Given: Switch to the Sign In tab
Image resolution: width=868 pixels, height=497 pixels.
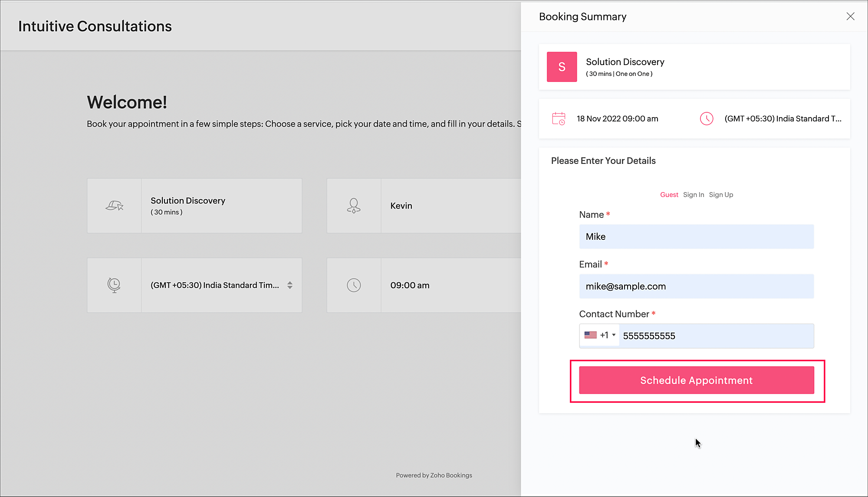Looking at the screenshot, I should [694, 195].
